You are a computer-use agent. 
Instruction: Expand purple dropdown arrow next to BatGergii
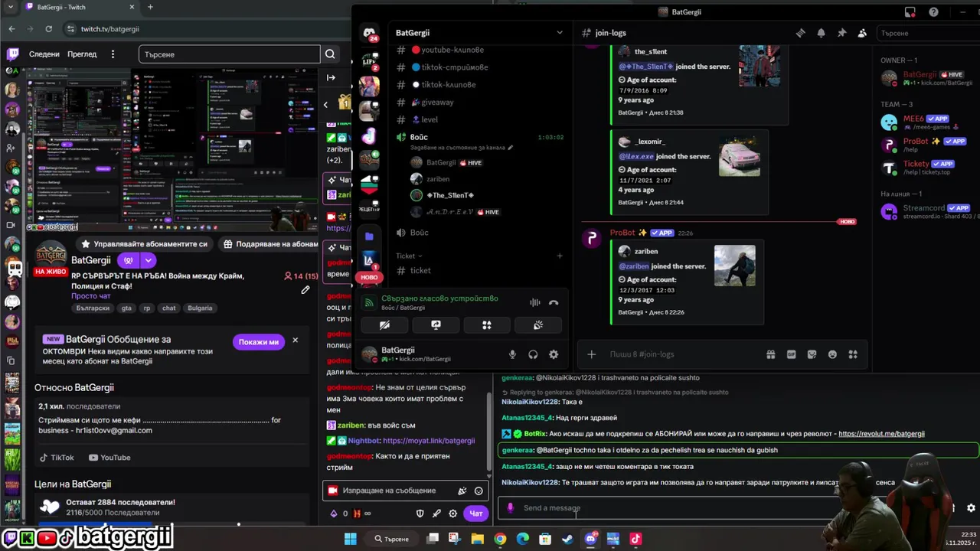pos(148,260)
